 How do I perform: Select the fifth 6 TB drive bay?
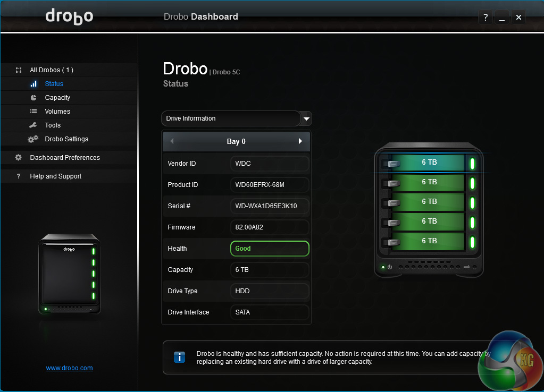429,241
